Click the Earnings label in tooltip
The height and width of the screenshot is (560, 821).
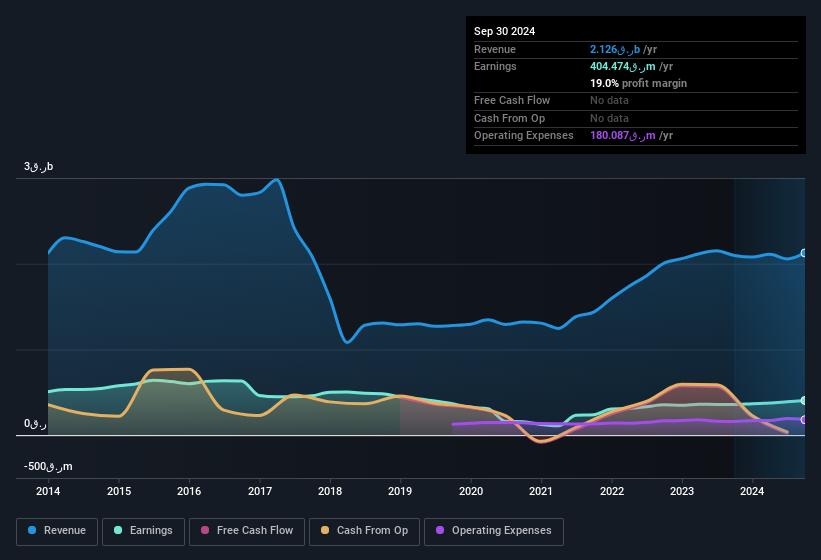[x=495, y=66]
